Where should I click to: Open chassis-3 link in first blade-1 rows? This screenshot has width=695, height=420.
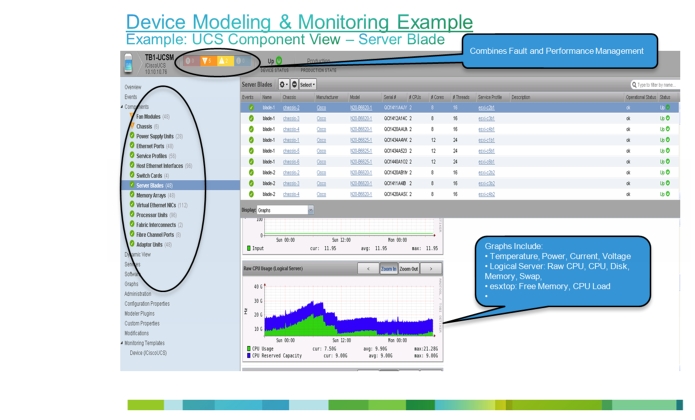tap(291, 118)
